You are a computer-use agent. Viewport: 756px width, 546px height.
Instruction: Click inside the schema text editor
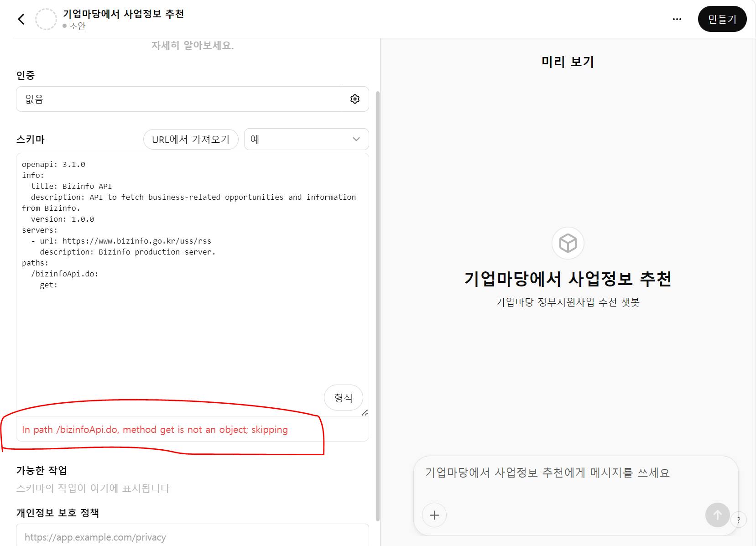(x=192, y=285)
